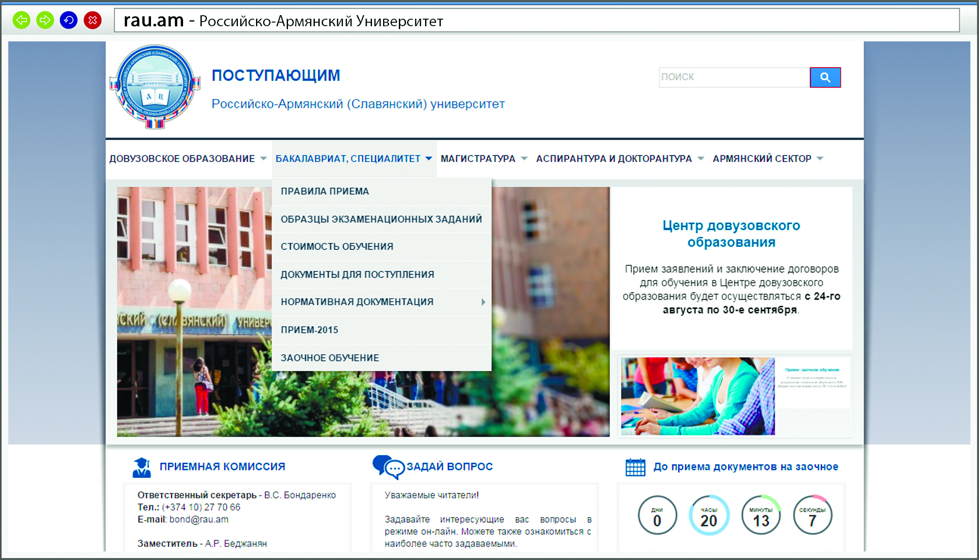Open the Аспирантура и докторантура menu
Viewport: 979px width, 560px height.
coord(614,159)
